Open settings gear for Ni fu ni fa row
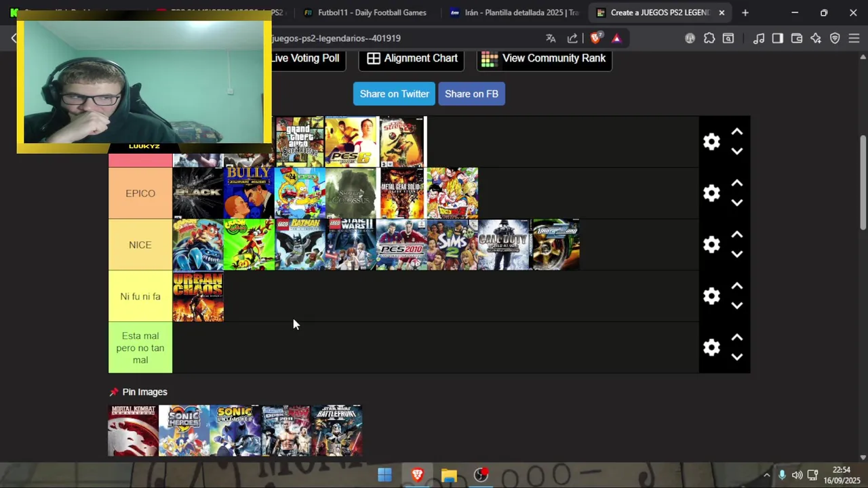The image size is (868, 488). point(711,296)
